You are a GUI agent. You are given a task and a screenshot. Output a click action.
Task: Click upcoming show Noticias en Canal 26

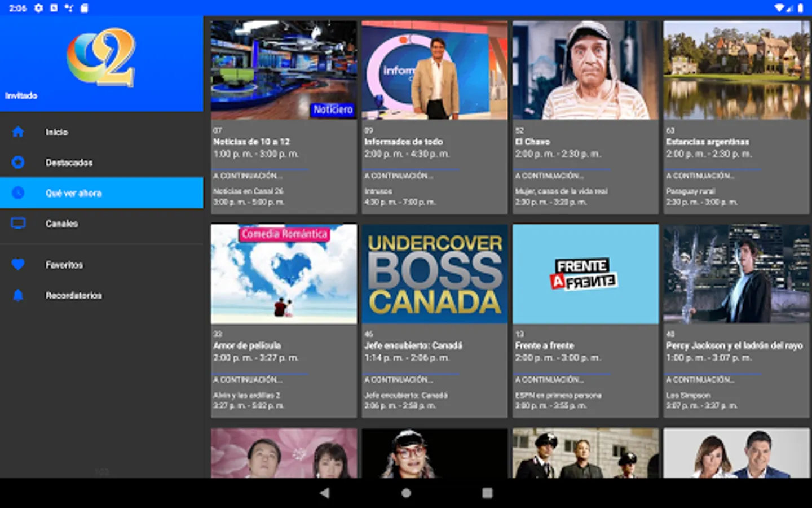[x=249, y=191]
